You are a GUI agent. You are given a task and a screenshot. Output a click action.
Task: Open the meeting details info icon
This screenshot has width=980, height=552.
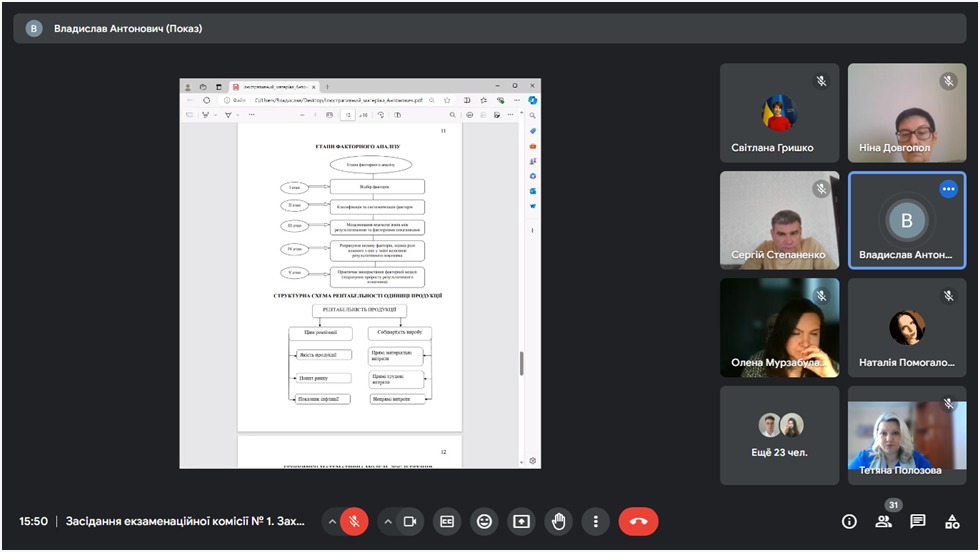pos(849,521)
